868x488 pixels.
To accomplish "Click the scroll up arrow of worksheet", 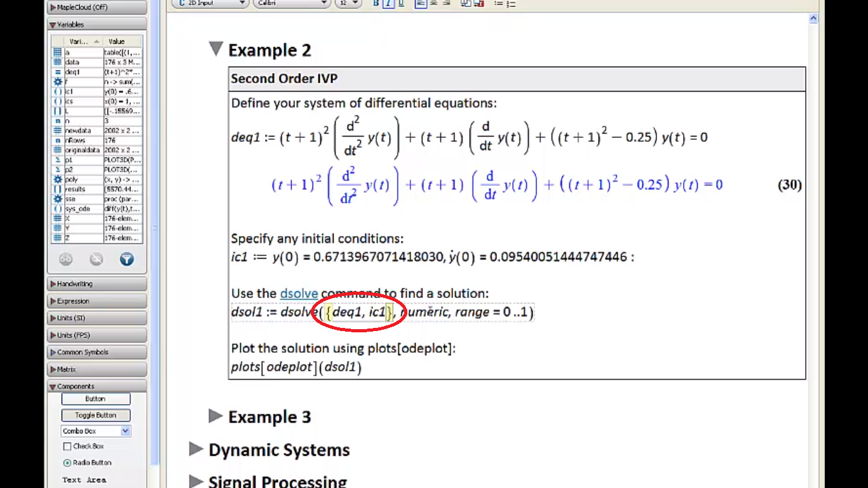I will (x=813, y=19).
